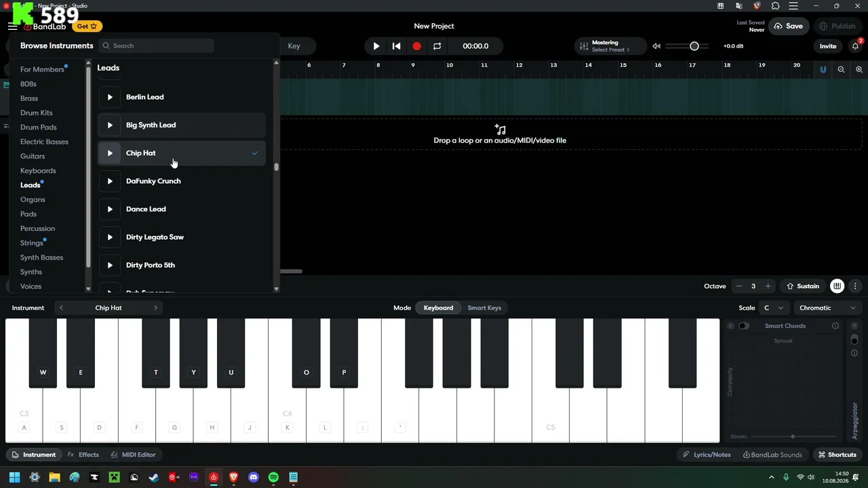The width and height of the screenshot is (868, 488).
Task: Play the Chip Hat preview
Action: (x=110, y=153)
